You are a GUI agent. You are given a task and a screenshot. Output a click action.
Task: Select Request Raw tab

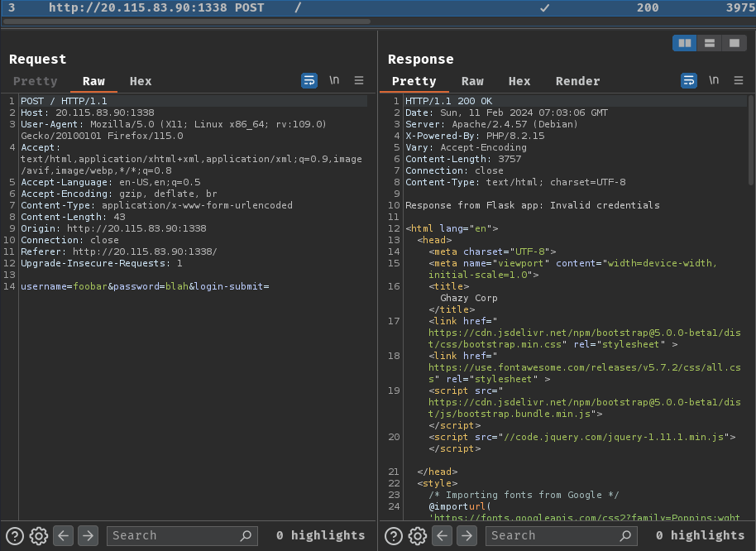click(93, 81)
